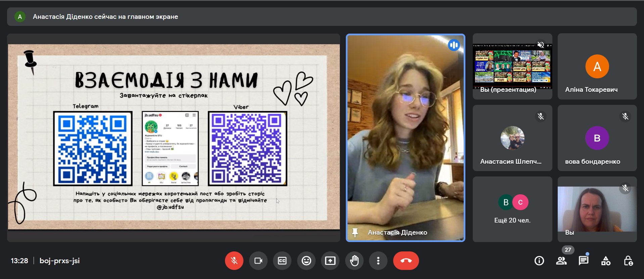This screenshot has width=644, height=279.
Task: Click the photo avatar of Анастасия Шлепч
Action: coord(512,138)
